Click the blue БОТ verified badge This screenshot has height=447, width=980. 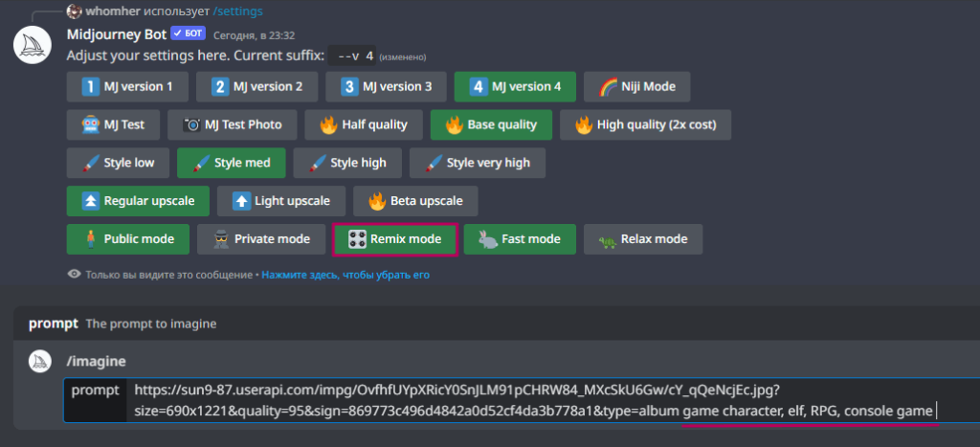coord(189,34)
